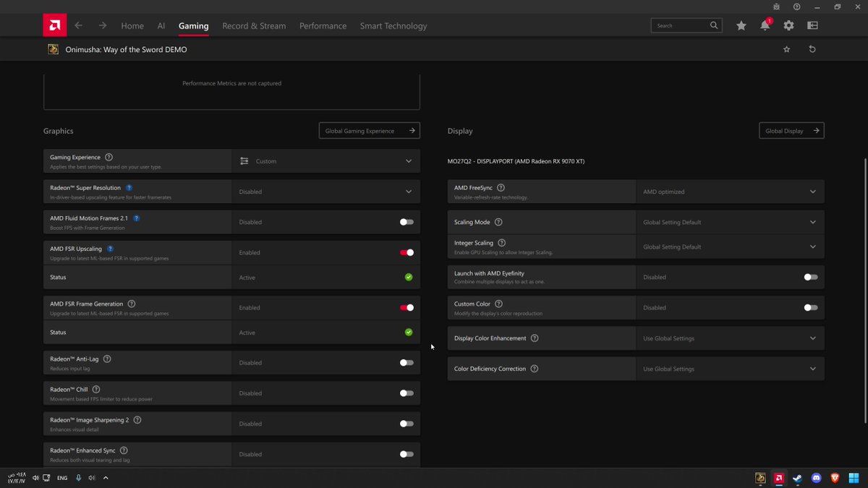The height and width of the screenshot is (488, 868).
Task: Open Global Gaming Experience button
Action: pos(370,131)
